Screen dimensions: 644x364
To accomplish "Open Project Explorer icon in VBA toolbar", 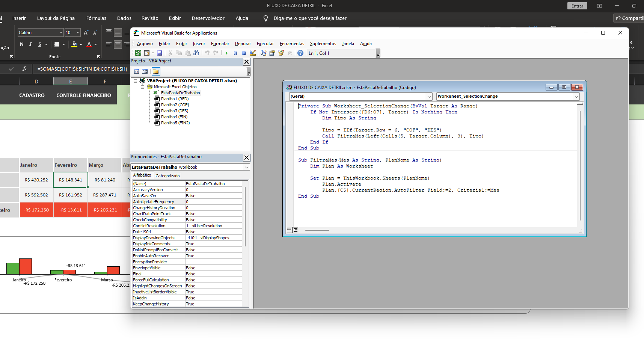I will point(264,53).
